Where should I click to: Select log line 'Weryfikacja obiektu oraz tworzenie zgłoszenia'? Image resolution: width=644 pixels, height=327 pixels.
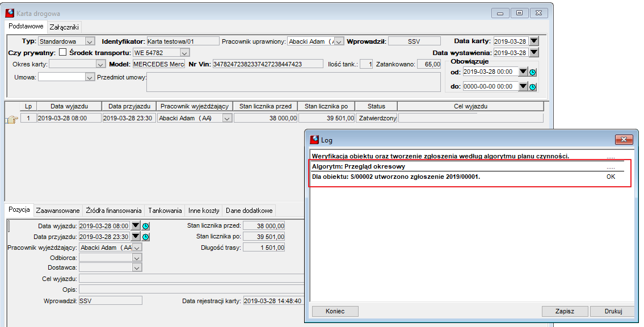point(468,157)
